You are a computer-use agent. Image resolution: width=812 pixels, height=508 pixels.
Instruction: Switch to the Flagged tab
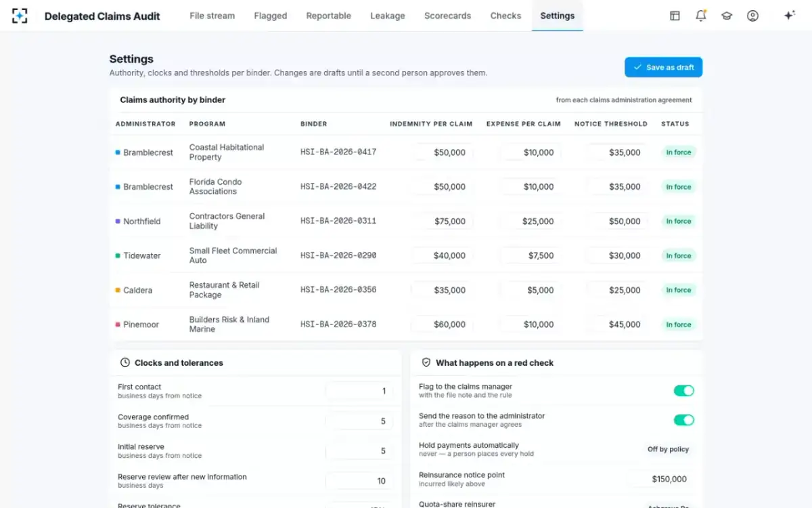click(x=271, y=16)
